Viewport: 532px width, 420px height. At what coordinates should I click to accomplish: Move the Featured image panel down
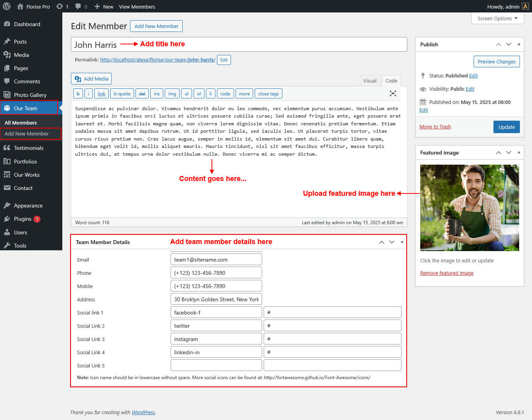click(x=508, y=153)
